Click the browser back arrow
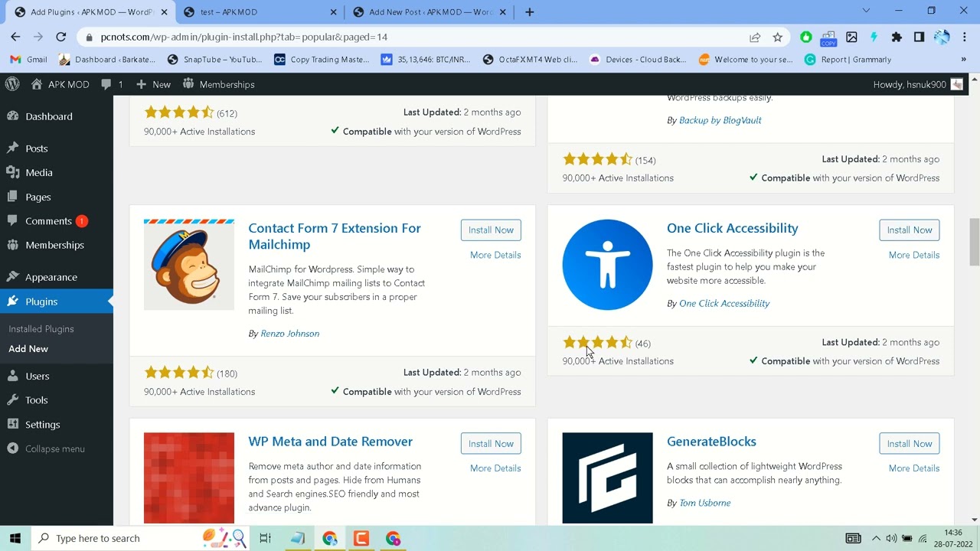Screen dimensions: 980x551 15,37
